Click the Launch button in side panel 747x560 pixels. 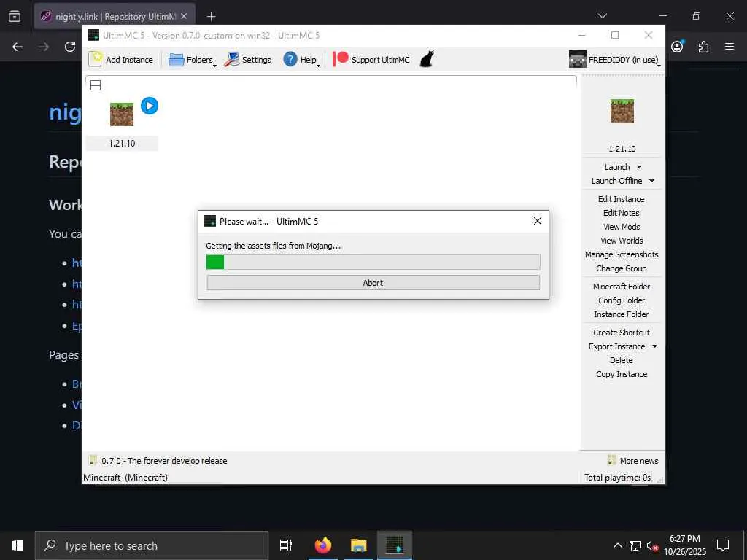click(617, 167)
